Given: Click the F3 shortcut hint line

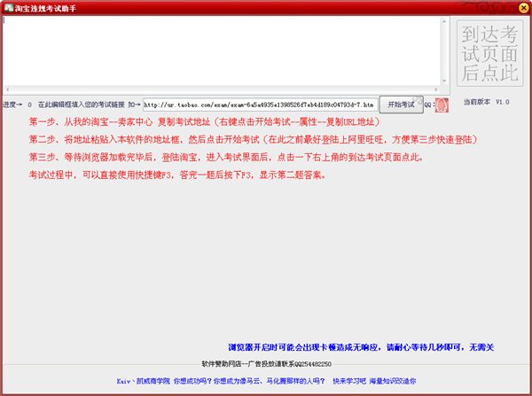Looking at the screenshot, I should click(177, 175).
